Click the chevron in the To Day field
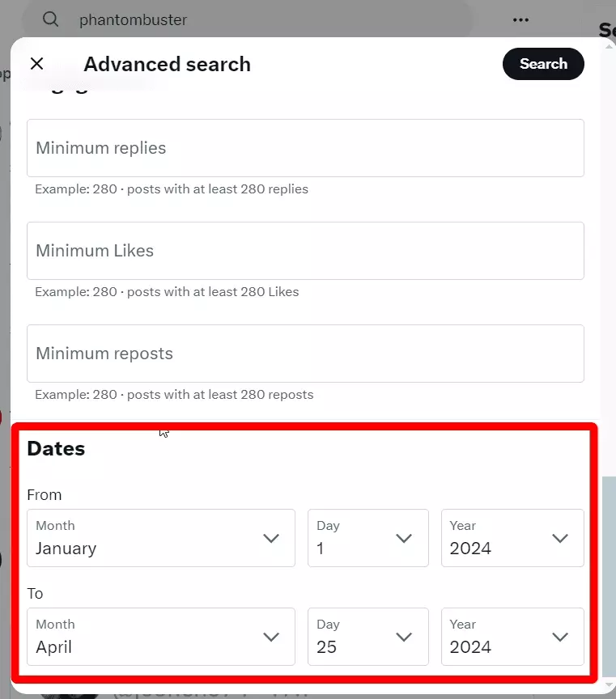Image resolution: width=616 pixels, height=699 pixels. click(404, 638)
